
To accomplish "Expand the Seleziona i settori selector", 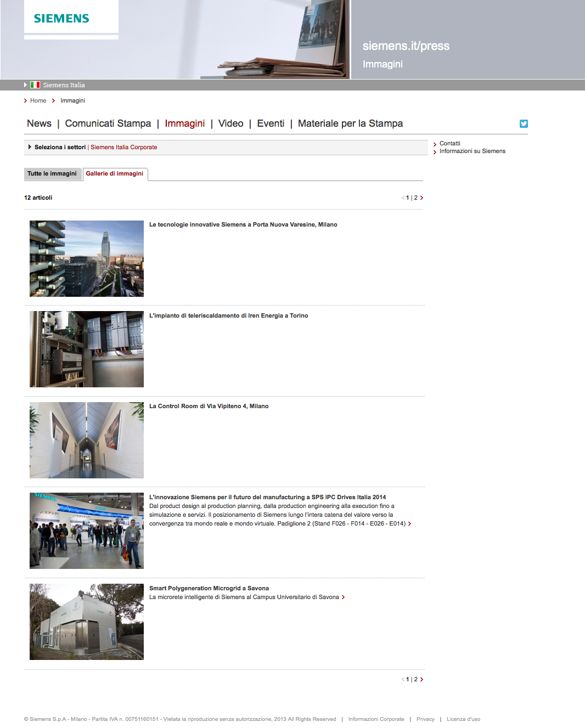I will pyautogui.click(x=30, y=147).
